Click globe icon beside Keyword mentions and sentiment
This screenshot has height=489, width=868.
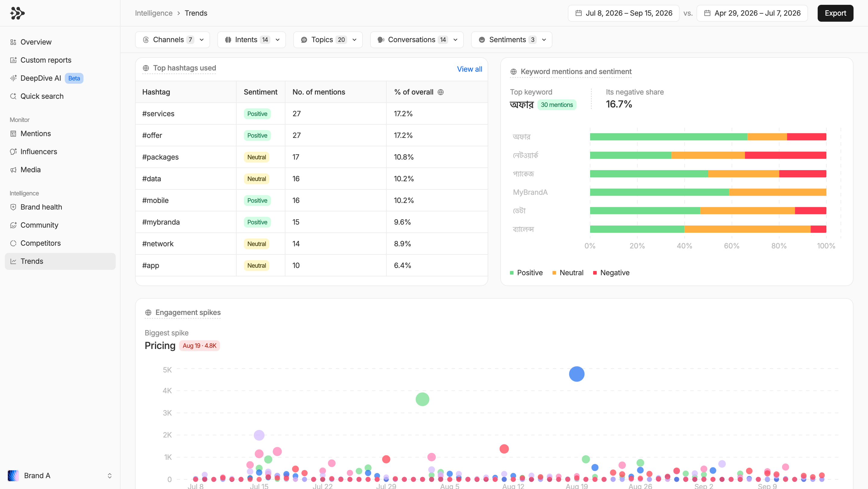513,72
